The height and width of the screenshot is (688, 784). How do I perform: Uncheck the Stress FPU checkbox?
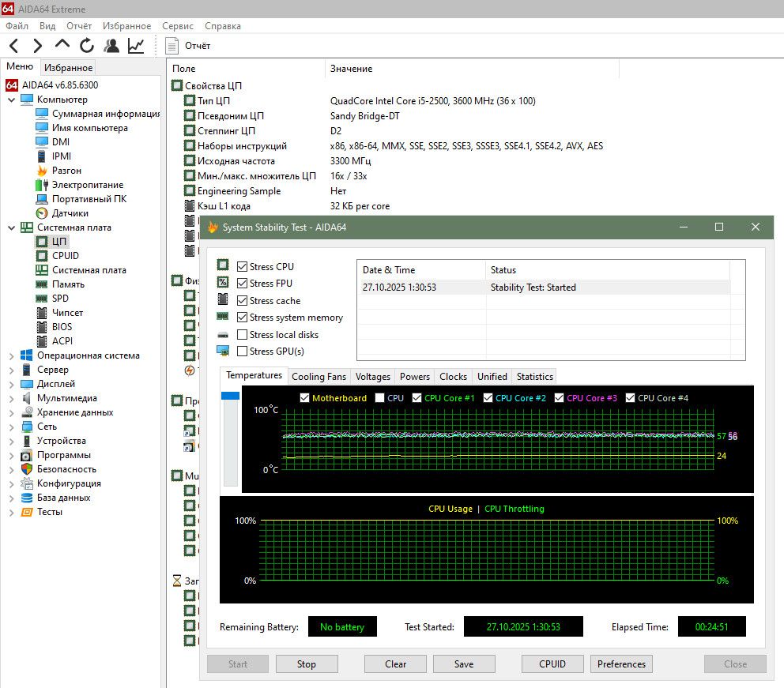coord(243,284)
